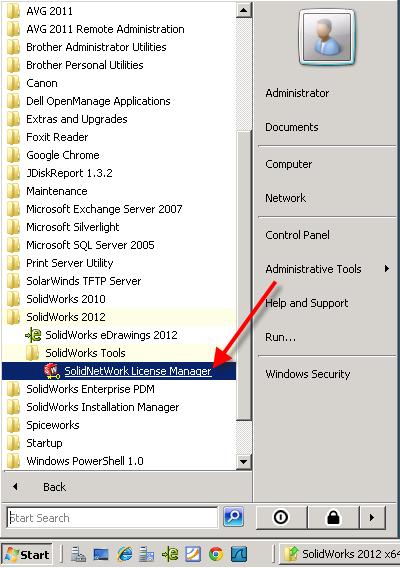Open Control Panel
Viewport: 400px width, 568px height.
pos(297,235)
